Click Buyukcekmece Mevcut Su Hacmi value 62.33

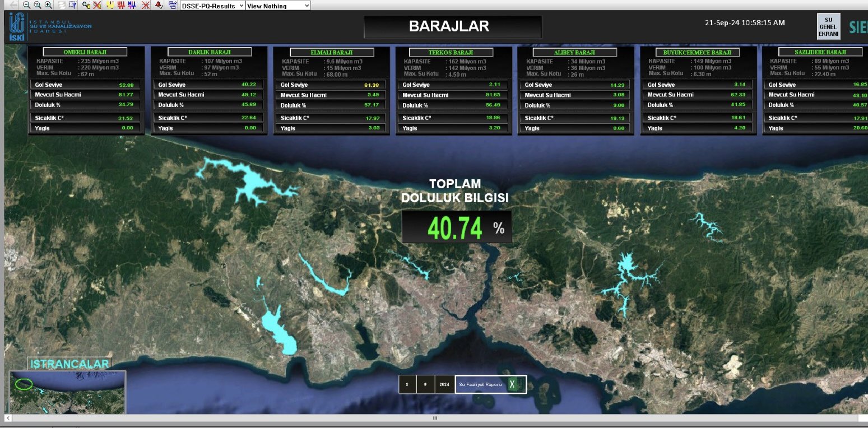(739, 95)
